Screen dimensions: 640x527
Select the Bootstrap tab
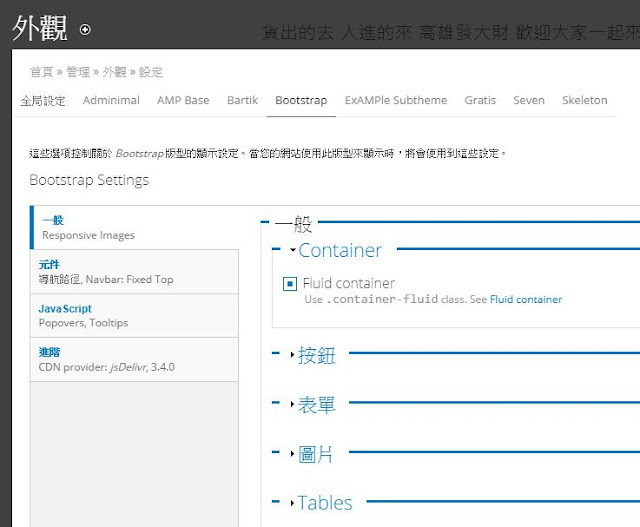pos(301,100)
